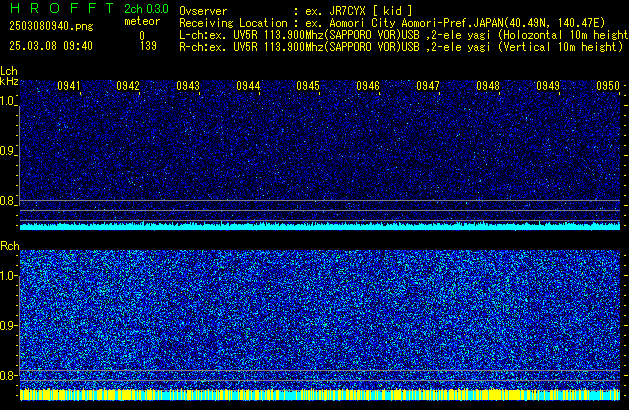Image resolution: width=629 pixels, height=410 pixels.
Task: Click the meteor label
Action: [x=142, y=21]
